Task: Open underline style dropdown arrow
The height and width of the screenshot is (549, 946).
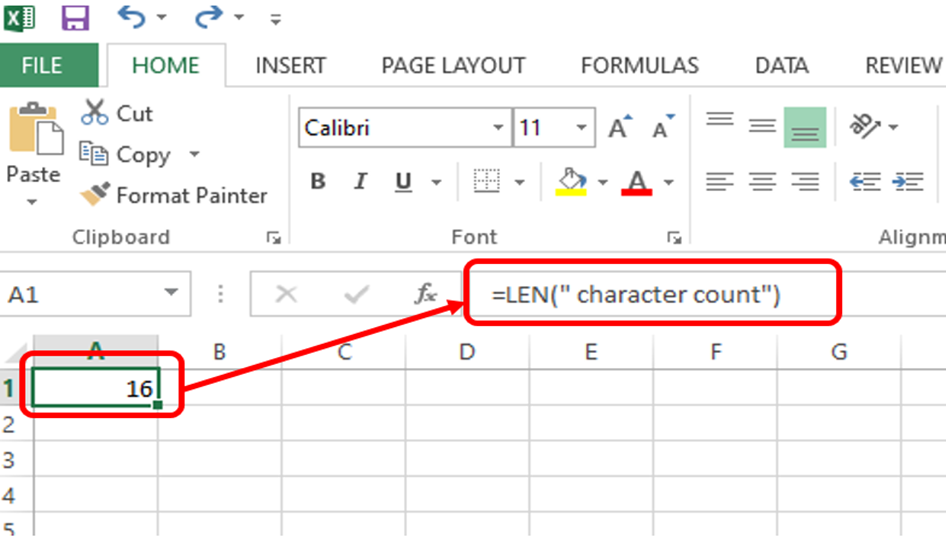Action: pos(436,182)
